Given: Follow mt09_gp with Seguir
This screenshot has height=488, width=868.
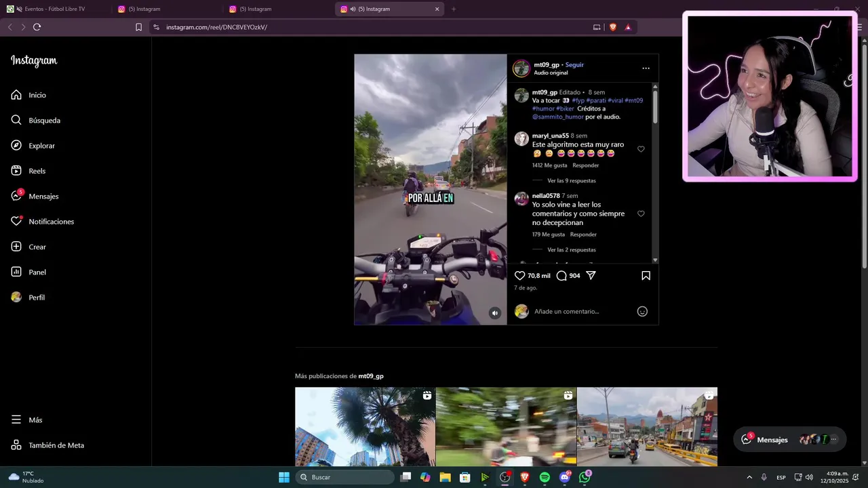Looking at the screenshot, I should tap(574, 65).
